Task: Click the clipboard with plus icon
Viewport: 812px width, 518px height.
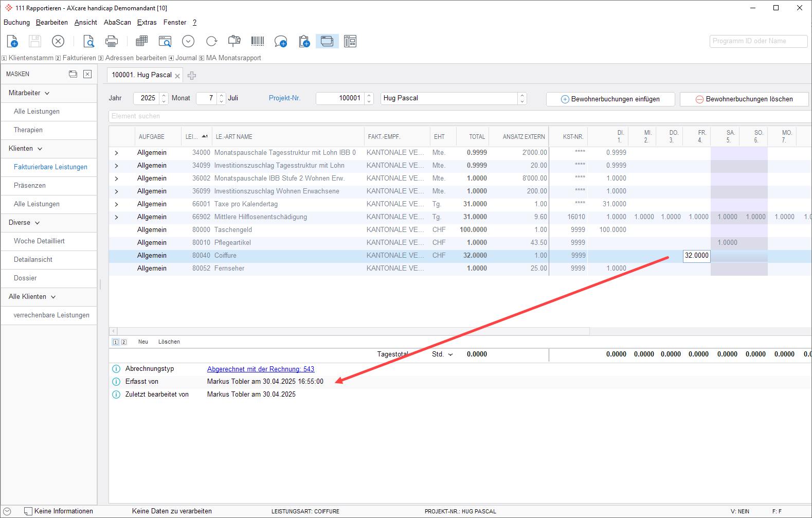Action: [304, 41]
